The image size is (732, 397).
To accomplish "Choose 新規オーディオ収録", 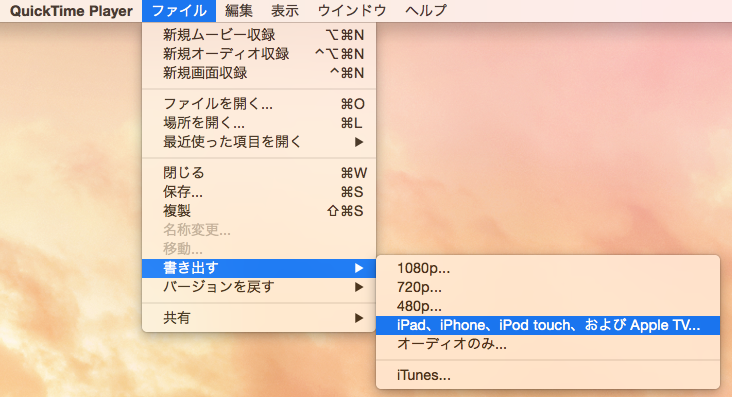I will (259, 54).
